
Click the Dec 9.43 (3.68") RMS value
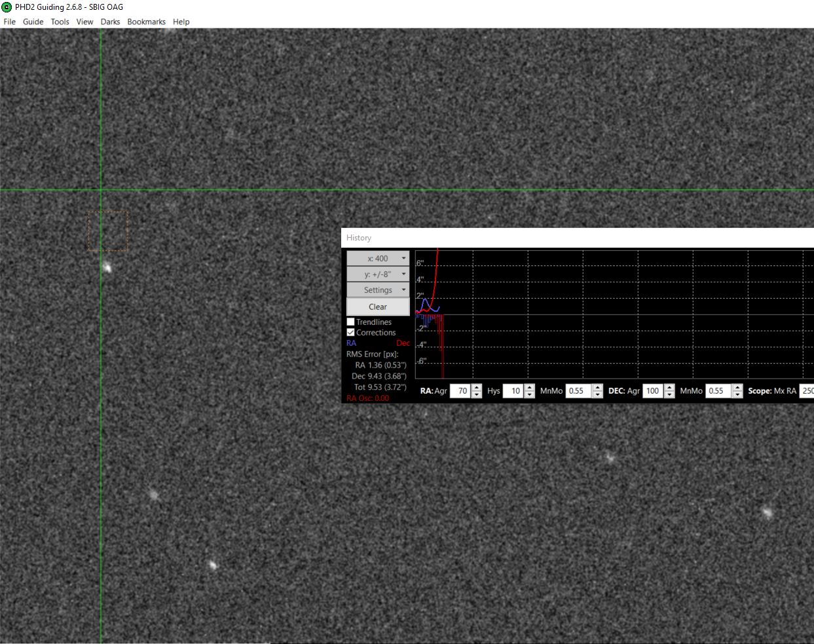379,376
